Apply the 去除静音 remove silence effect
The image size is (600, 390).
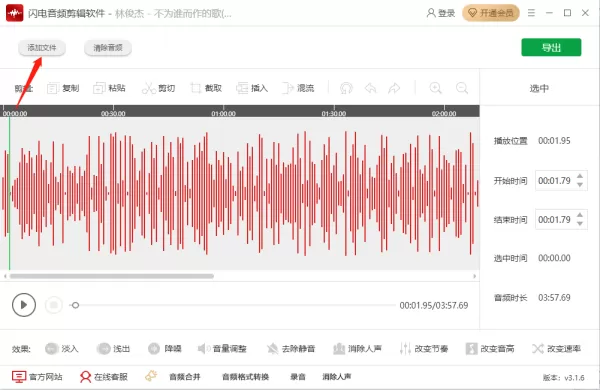[x=291, y=349]
